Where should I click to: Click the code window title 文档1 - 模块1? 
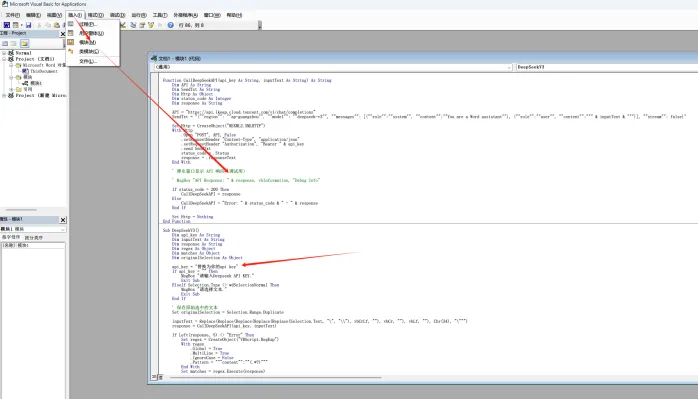pyautogui.click(x=180, y=58)
